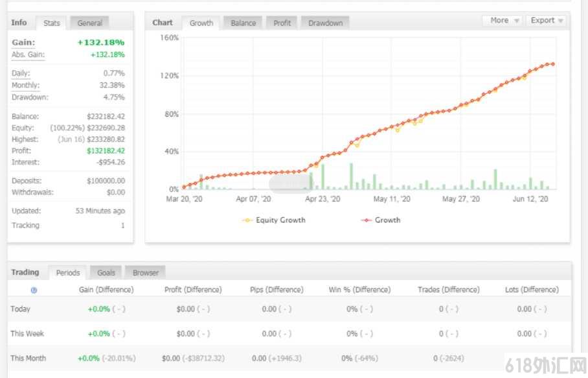Toggle the Equity Growth legend marker
This screenshot has width=588, height=378.
tap(247, 220)
